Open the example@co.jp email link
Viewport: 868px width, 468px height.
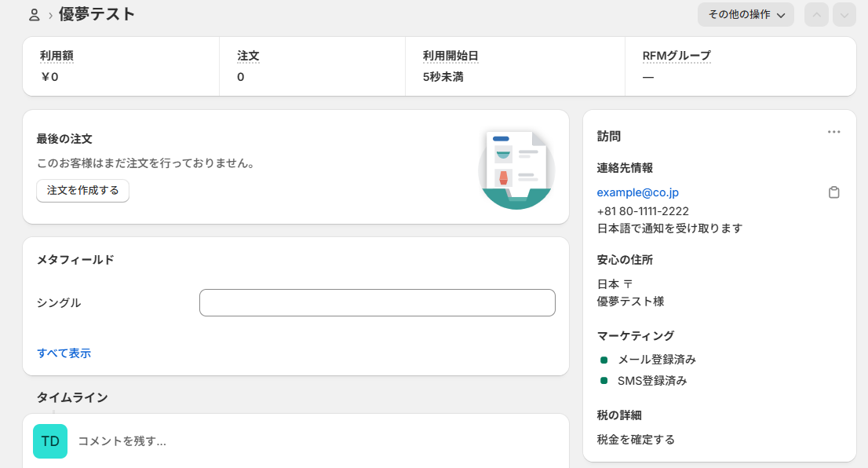tap(637, 192)
